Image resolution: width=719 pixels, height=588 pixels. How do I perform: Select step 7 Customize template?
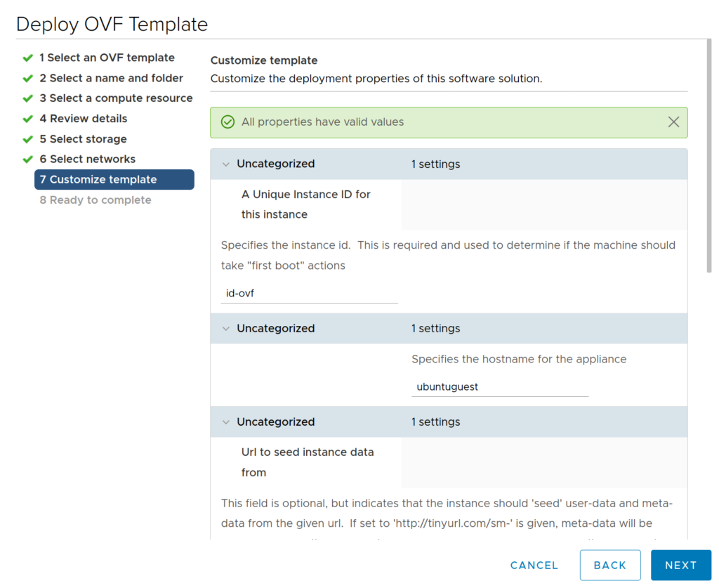114,179
